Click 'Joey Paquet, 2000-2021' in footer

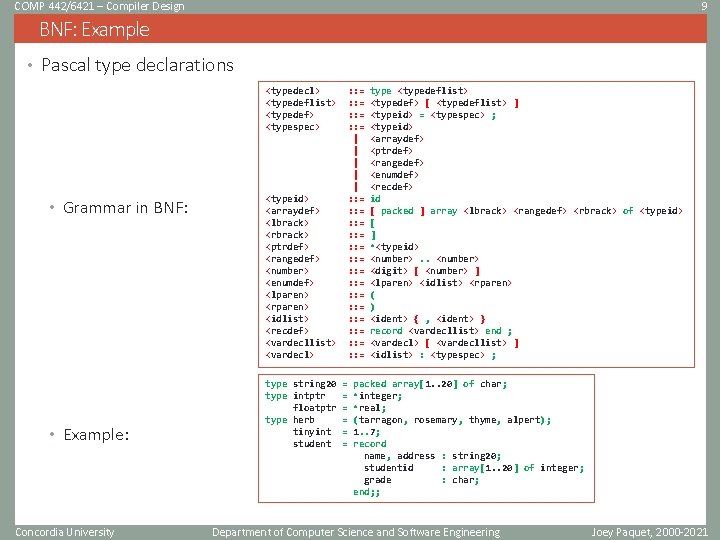pyautogui.click(x=650, y=532)
